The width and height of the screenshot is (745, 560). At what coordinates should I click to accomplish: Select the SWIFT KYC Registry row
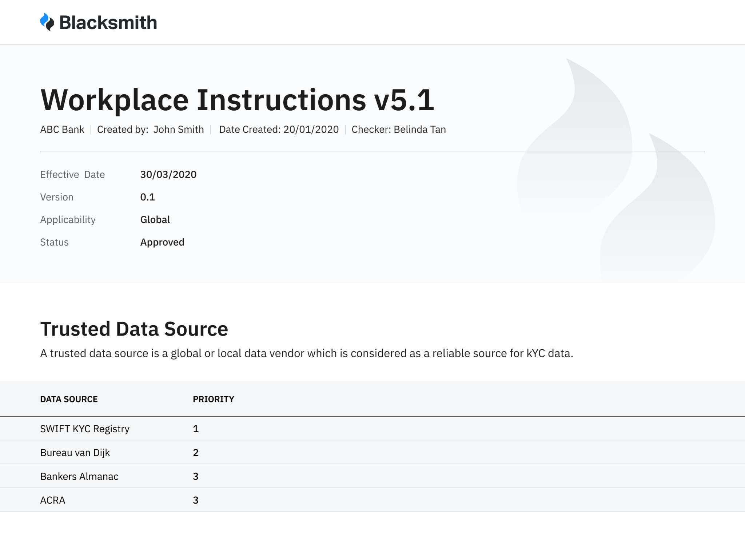coord(84,429)
